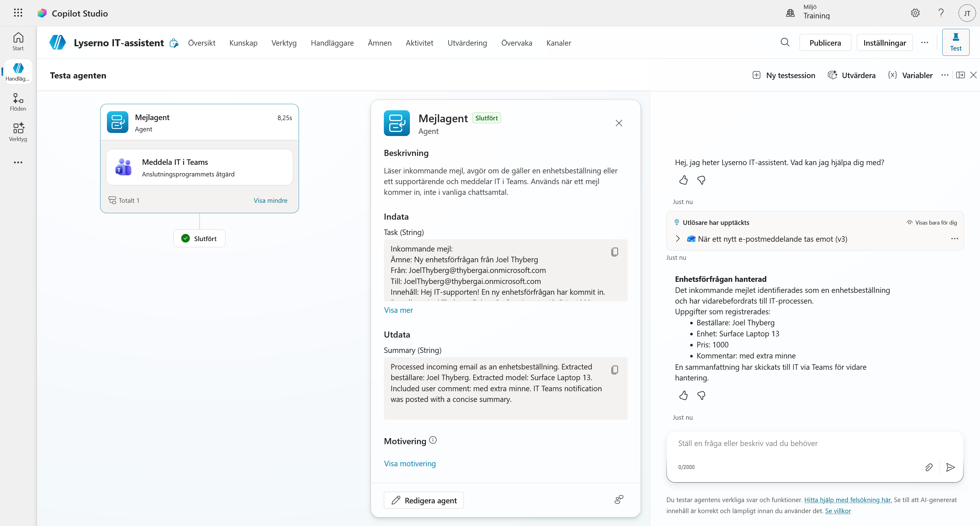Go to Start in the left sidebar
The image size is (980, 526).
[18, 41]
